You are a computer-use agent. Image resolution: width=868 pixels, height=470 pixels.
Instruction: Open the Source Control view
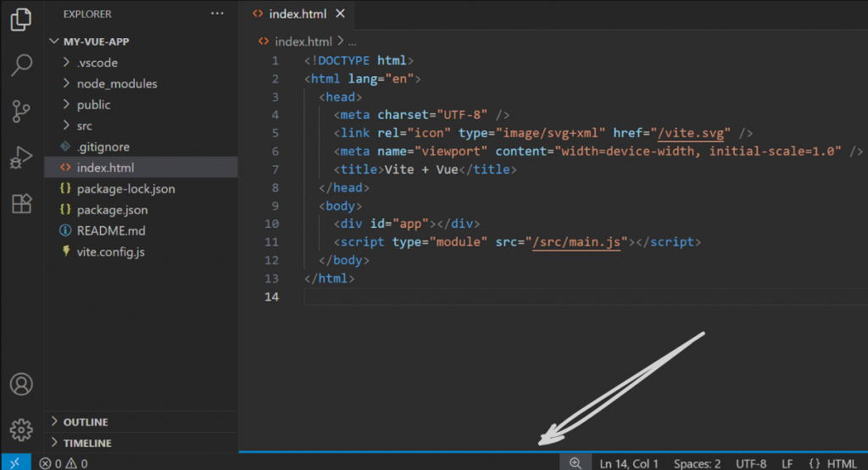[x=21, y=111]
